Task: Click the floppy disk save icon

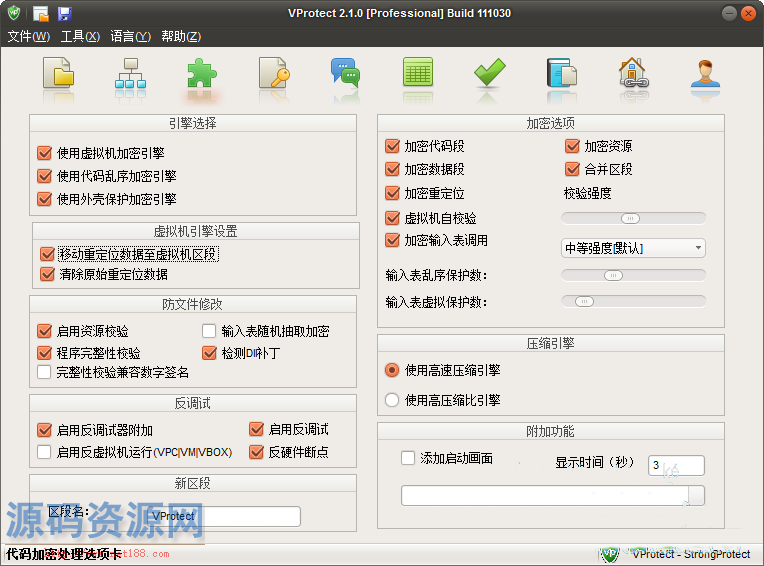Action: (x=65, y=14)
